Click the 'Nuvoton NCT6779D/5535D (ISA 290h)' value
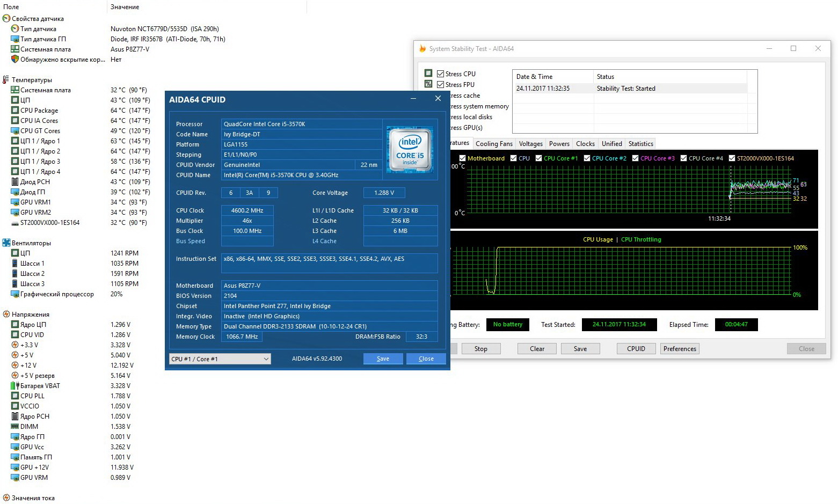 point(165,28)
